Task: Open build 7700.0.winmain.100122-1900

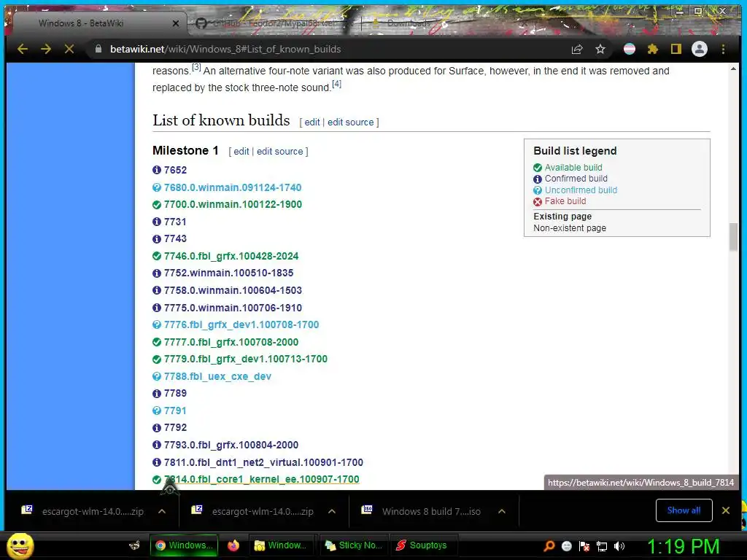Action: 233,204
